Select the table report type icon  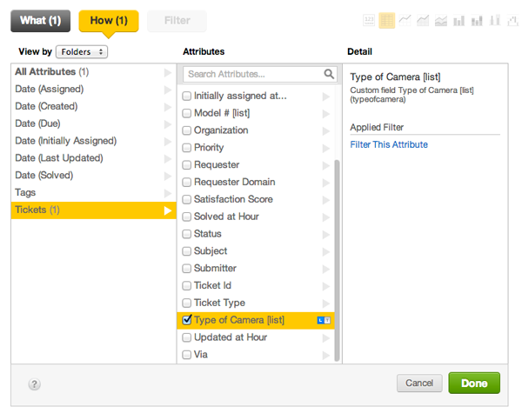click(x=387, y=20)
